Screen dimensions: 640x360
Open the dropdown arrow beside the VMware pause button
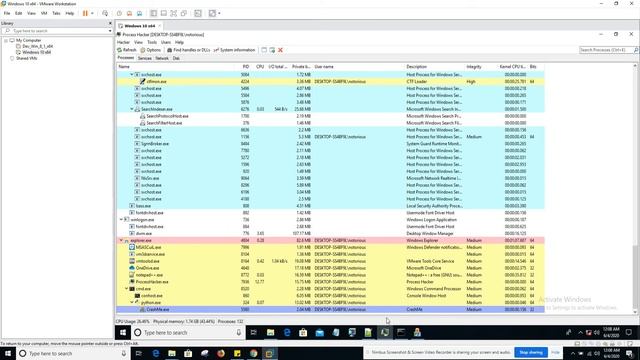92,13
